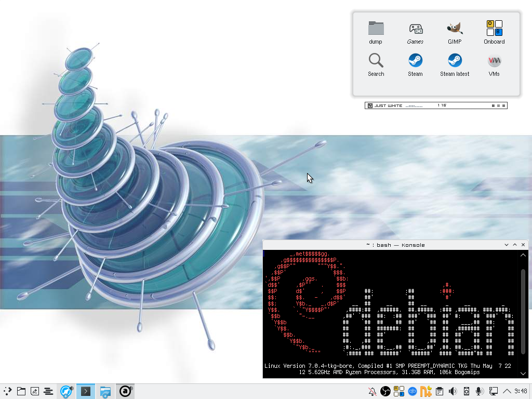
Task: Expand the hidden system tray icons arrow
Action: (x=507, y=391)
